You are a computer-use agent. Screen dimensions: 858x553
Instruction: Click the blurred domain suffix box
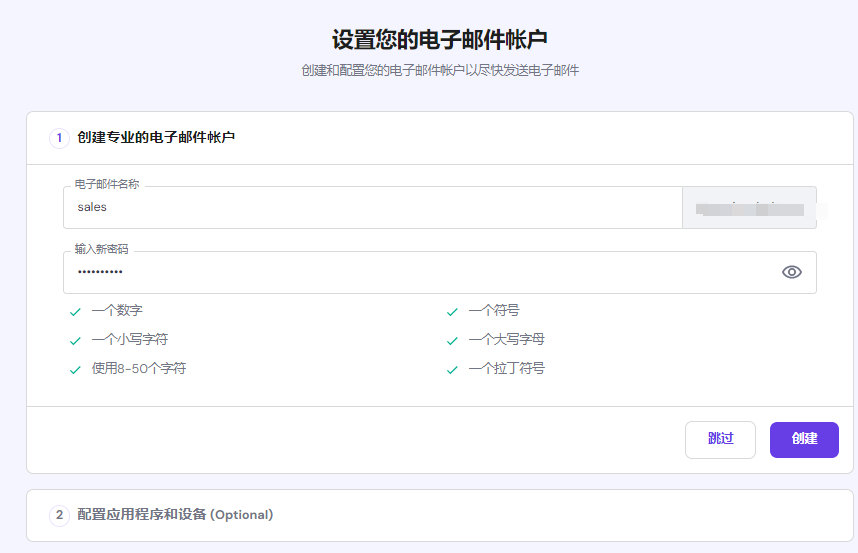749,208
